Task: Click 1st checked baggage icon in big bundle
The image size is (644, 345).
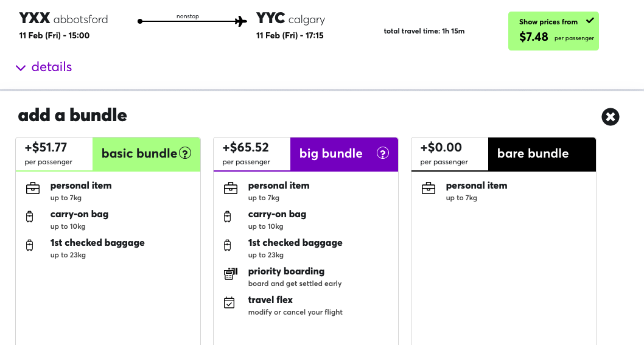Action: pos(227,246)
